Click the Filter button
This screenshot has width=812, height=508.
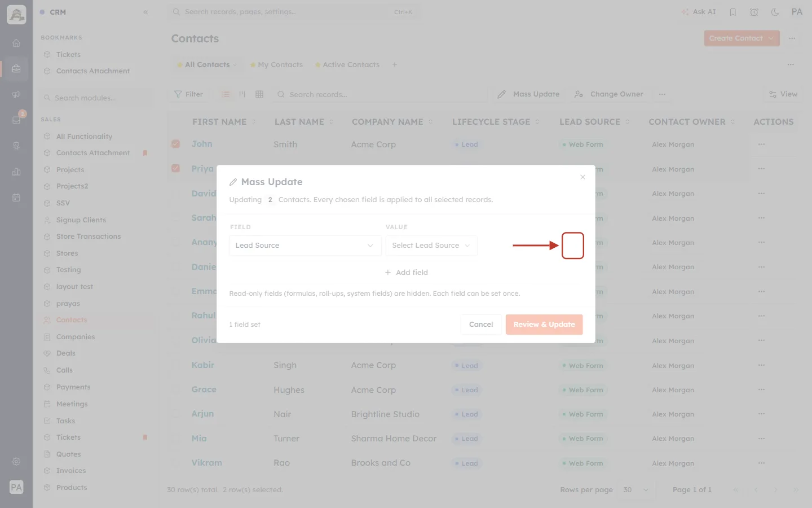[188, 94]
